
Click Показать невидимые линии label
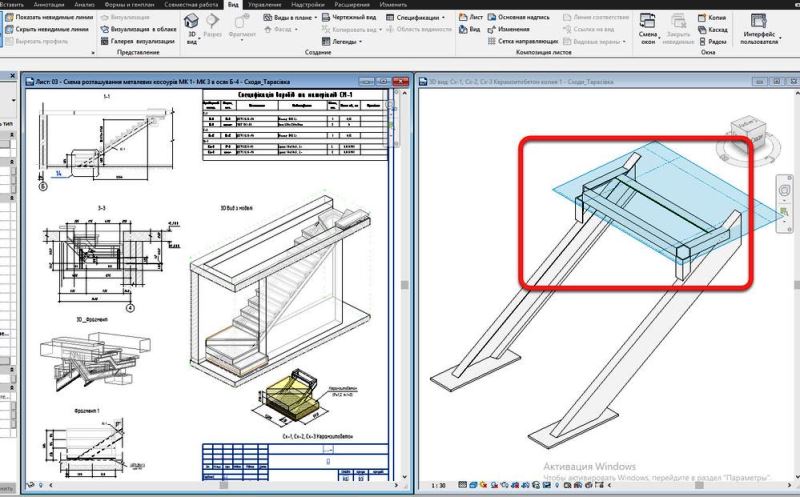[x=54, y=17]
